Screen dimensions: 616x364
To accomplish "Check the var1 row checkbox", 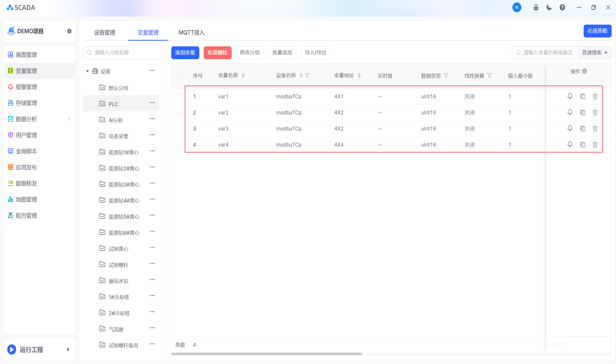I will tap(180, 97).
